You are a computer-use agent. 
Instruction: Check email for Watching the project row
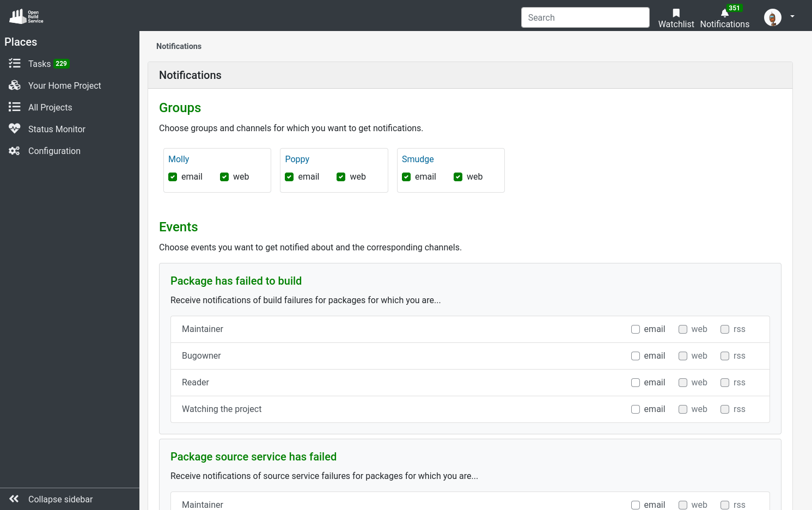pyautogui.click(x=636, y=409)
